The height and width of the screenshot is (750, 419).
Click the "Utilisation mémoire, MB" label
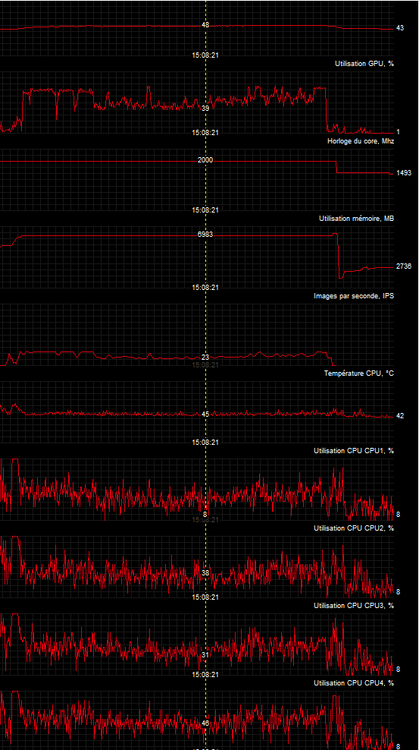pyautogui.click(x=356, y=219)
